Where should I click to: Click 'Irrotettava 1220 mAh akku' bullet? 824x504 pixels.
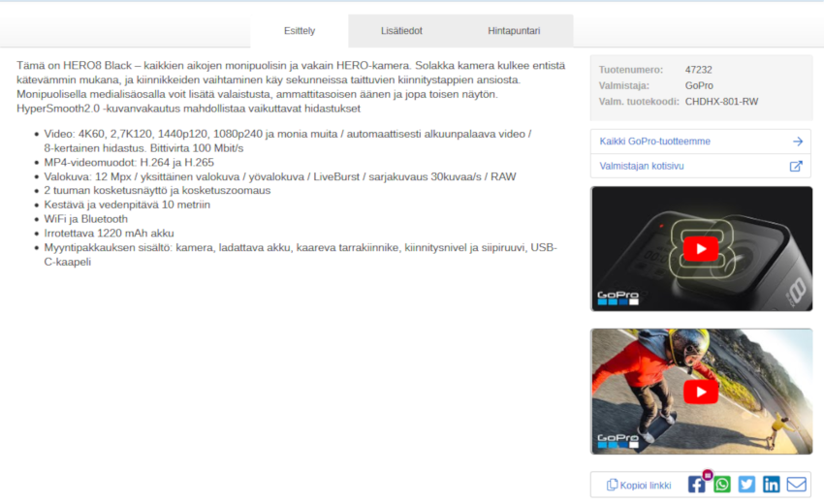(x=109, y=233)
